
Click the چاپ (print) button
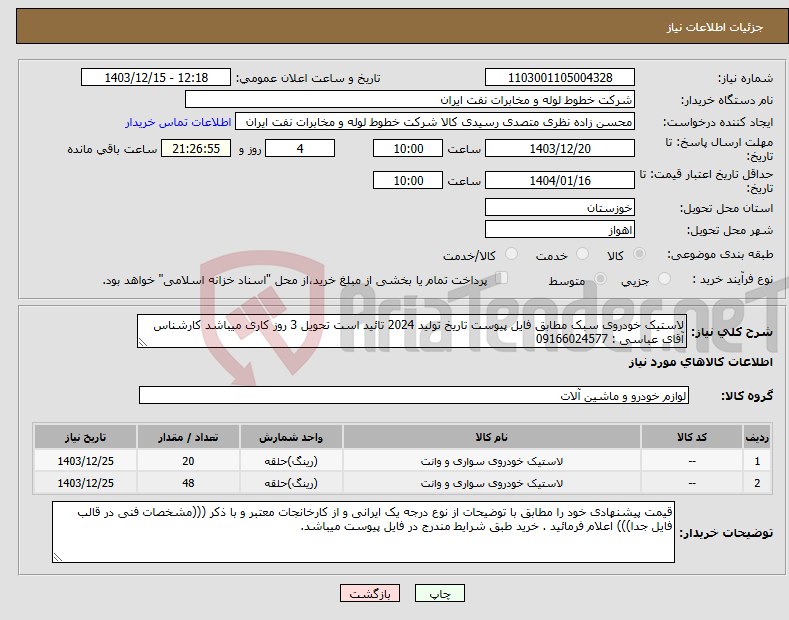[439, 593]
